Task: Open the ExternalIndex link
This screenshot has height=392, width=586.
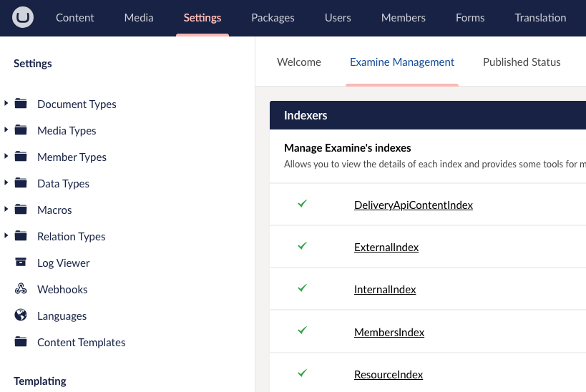Action: click(x=386, y=248)
